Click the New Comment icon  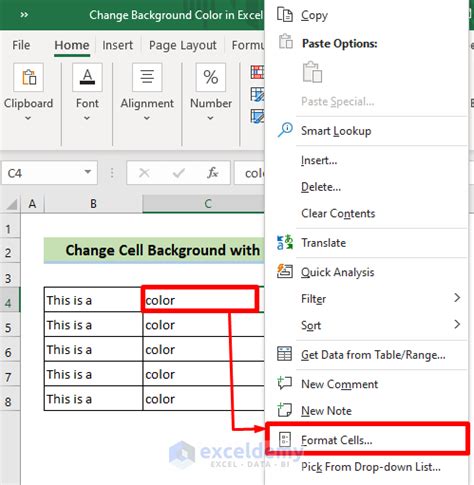[x=285, y=383]
